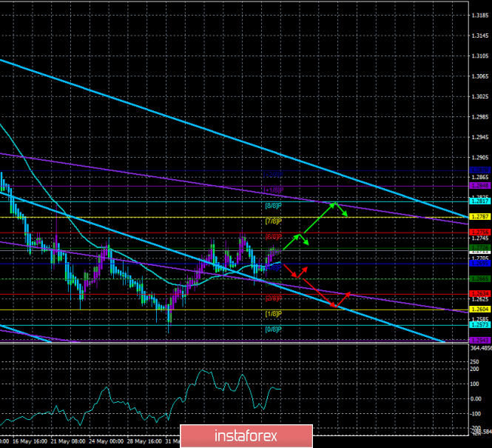The image size is (492, 448).
Task: Click the 16 May 16:00 time label
Action: [30, 441]
